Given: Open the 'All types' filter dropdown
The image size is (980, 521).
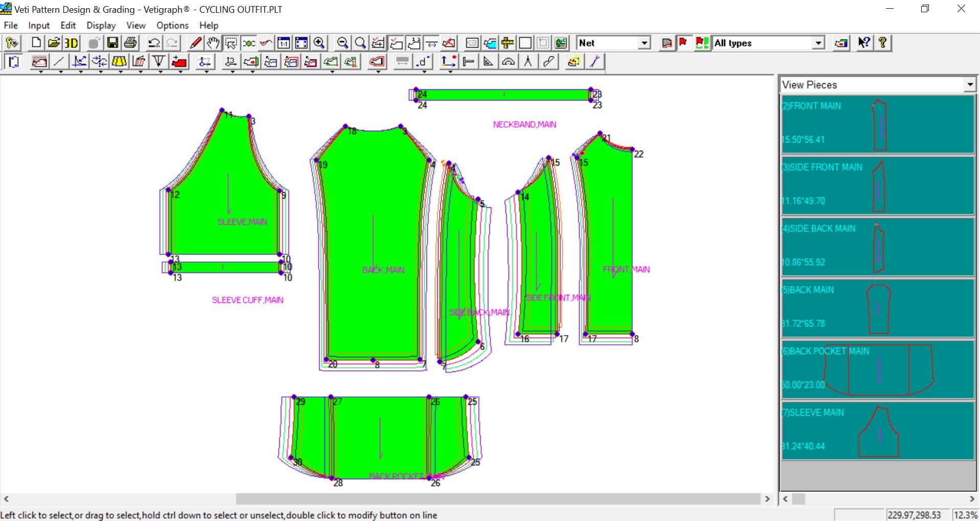Looking at the screenshot, I should [819, 43].
